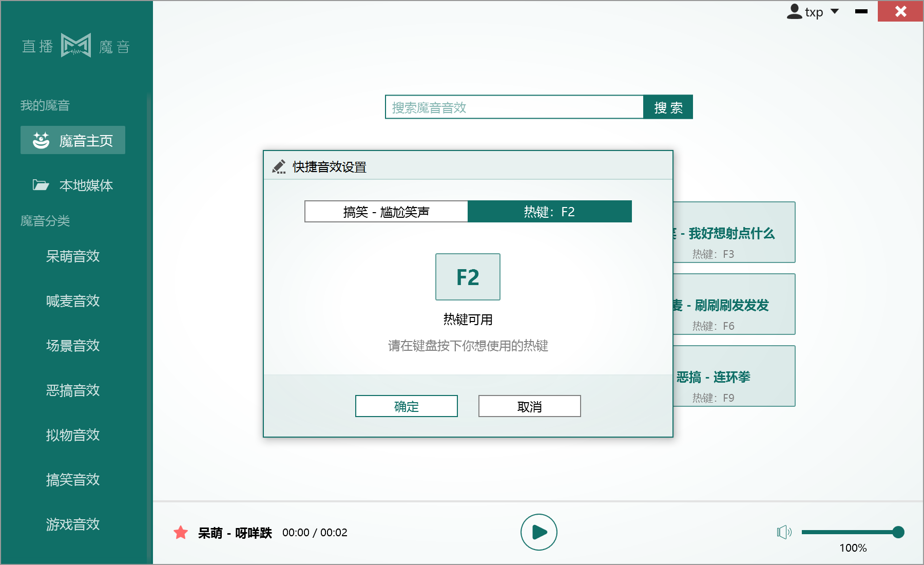The image size is (924, 565).
Task: Cancel the hotkey dialog with 取消
Action: (530, 406)
